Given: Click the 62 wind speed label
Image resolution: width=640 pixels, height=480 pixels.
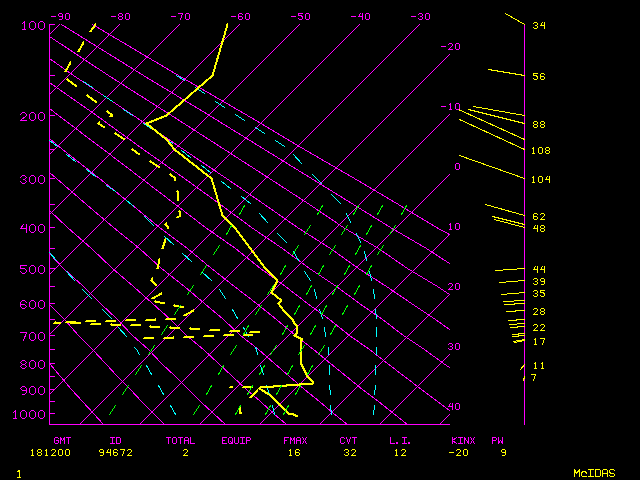Looking at the screenshot, I should tap(538, 216).
